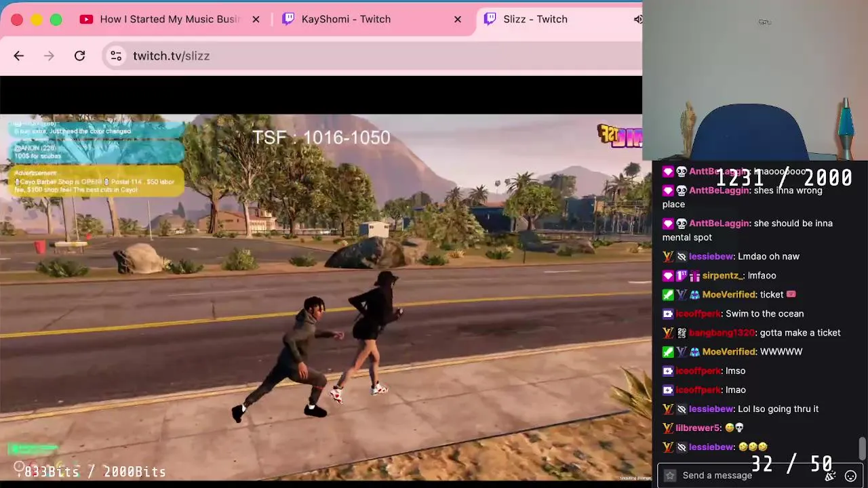Click the Twitch favicon on KayShomi tab
The height and width of the screenshot is (488, 868).
tap(288, 19)
